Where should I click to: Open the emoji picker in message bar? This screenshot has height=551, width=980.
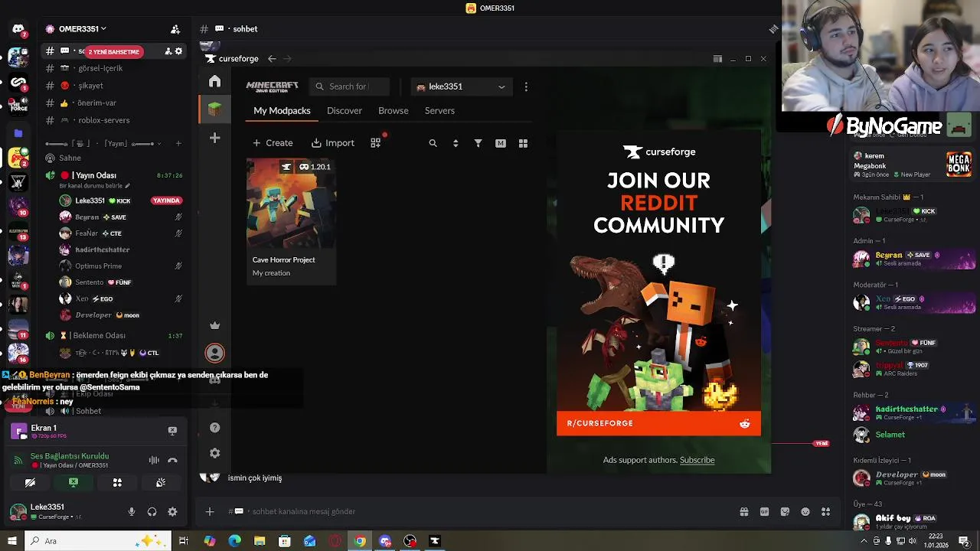[805, 512]
